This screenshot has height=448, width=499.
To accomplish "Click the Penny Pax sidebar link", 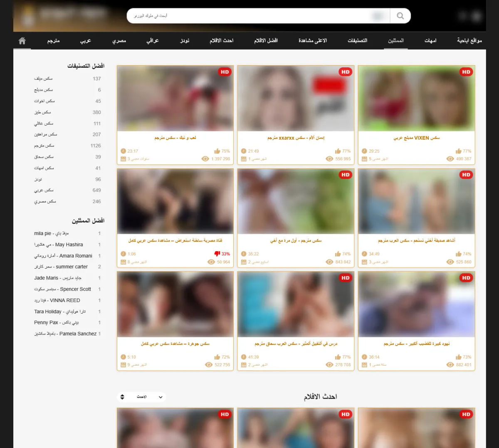I will point(56,322).
